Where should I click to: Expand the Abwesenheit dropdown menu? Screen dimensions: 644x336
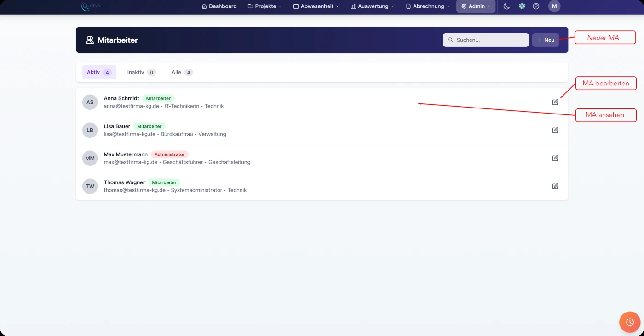coord(316,6)
